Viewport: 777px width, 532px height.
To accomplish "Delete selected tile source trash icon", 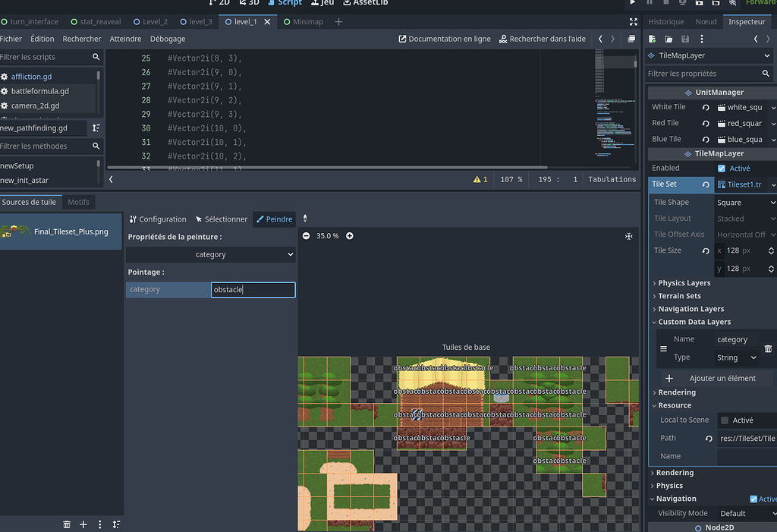I will [67, 524].
